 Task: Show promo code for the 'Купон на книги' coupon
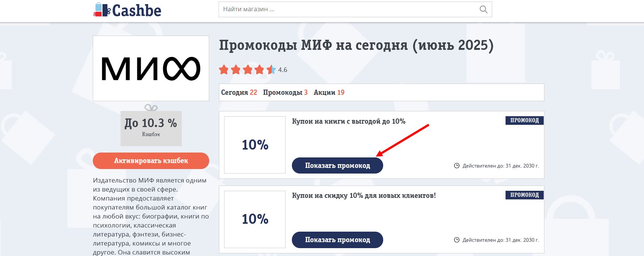pyautogui.click(x=338, y=165)
